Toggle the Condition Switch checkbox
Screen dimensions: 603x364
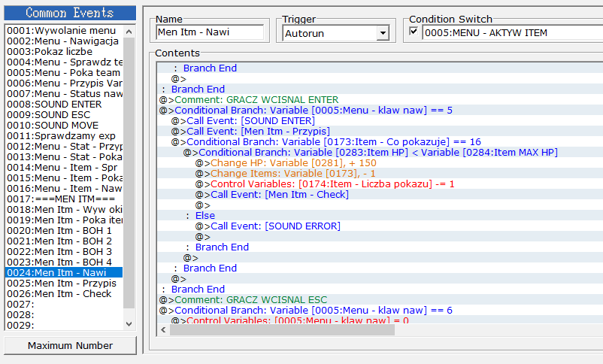coord(414,32)
